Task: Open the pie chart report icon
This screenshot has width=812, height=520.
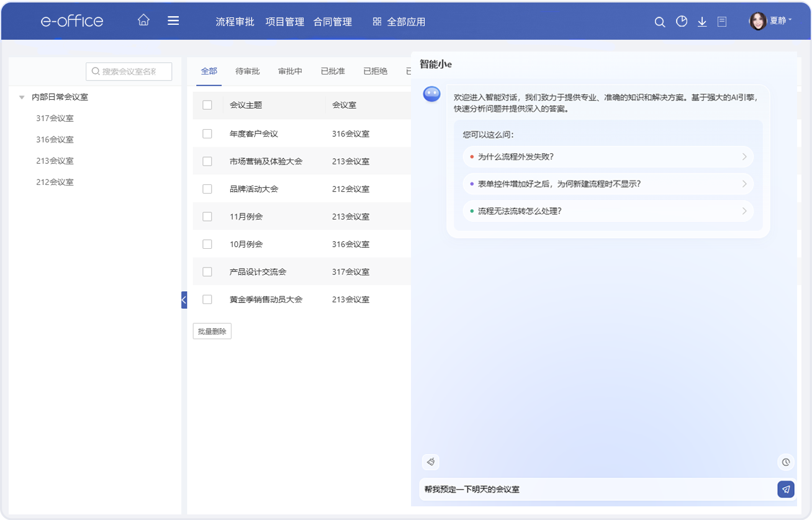Action: point(682,22)
